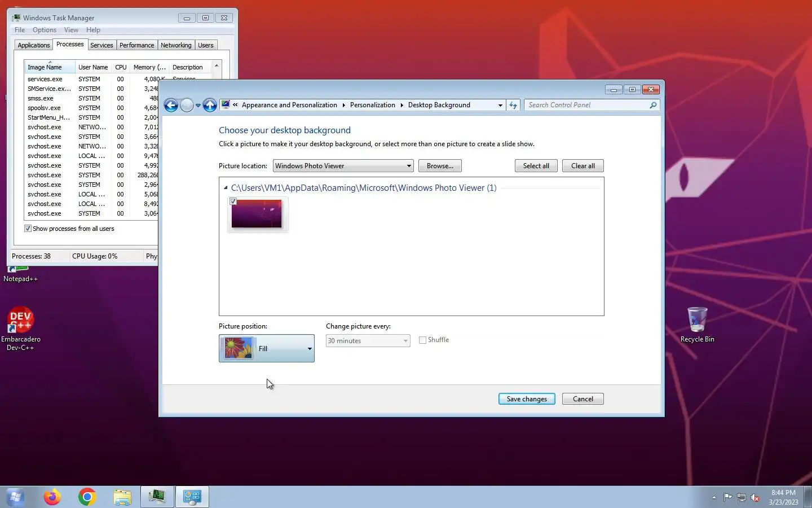This screenshot has width=812, height=508.
Task: Open File menu in Task Manager
Action: 20,30
